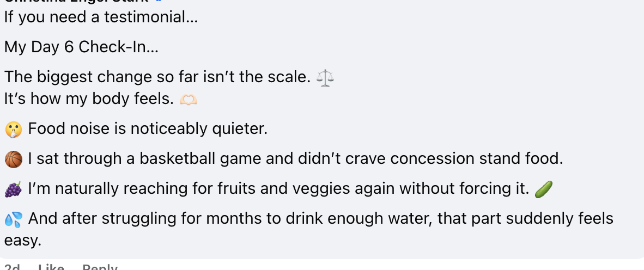Click 'The biggest change so far' sentence
The height and width of the screenshot is (270, 644).
(157, 77)
